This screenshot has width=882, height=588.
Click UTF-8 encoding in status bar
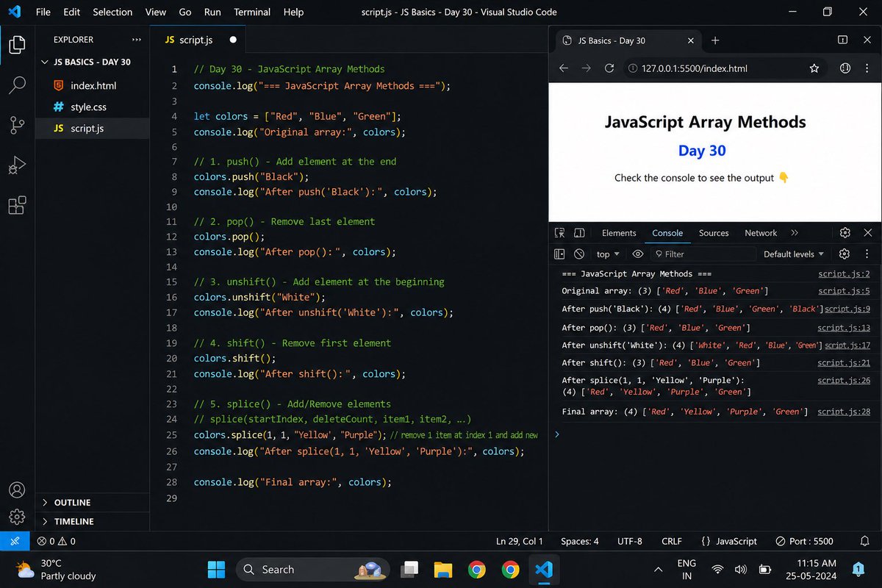(x=630, y=541)
